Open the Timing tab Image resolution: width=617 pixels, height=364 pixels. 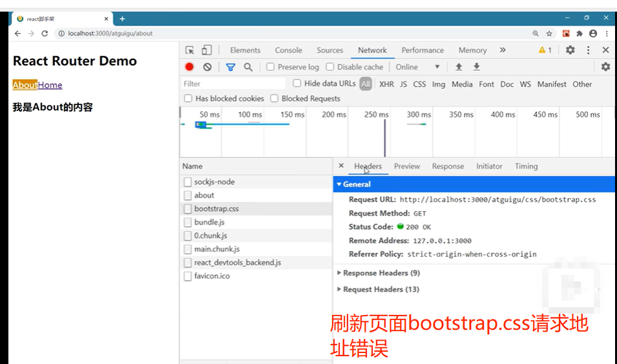(526, 167)
